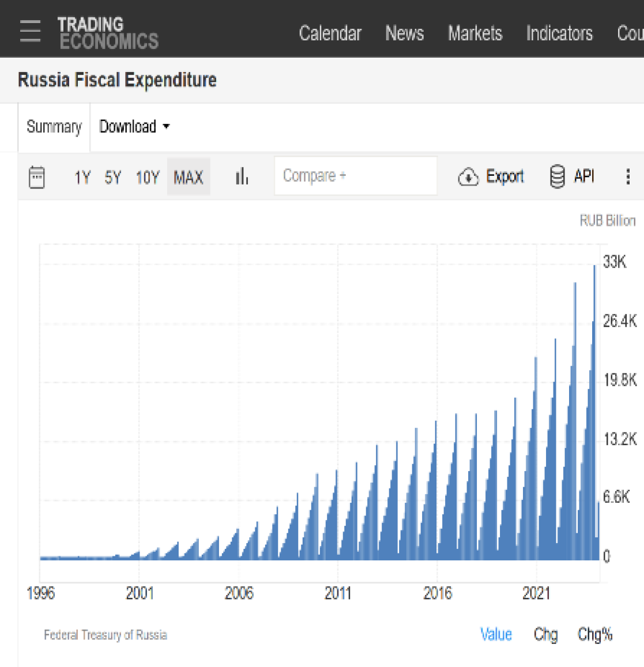Change chart type via bar chart icon
This screenshot has height=667, width=644.
242,176
